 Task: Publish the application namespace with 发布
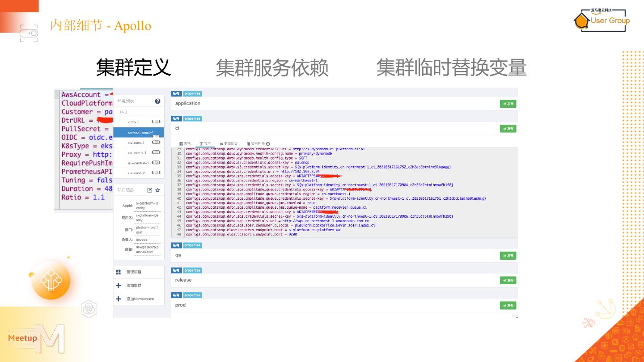click(508, 104)
